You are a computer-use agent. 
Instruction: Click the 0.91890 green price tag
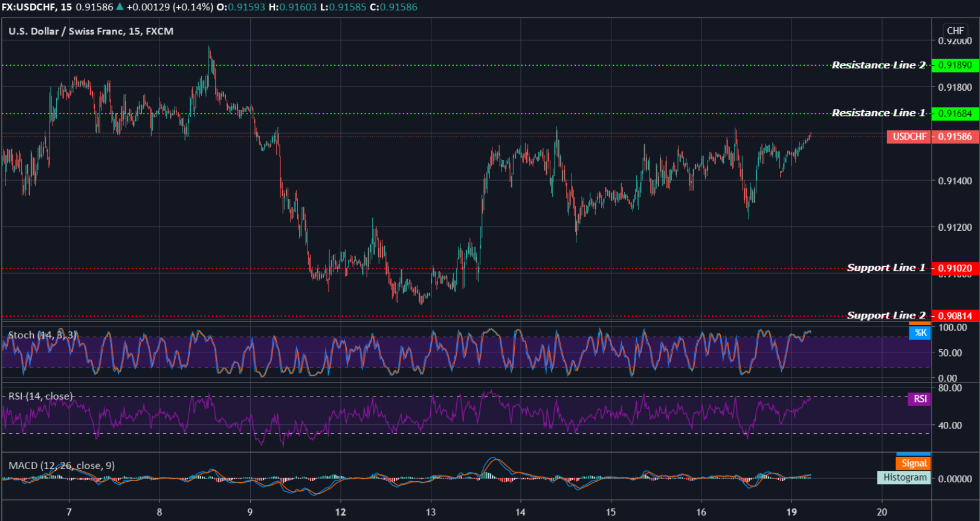955,65
